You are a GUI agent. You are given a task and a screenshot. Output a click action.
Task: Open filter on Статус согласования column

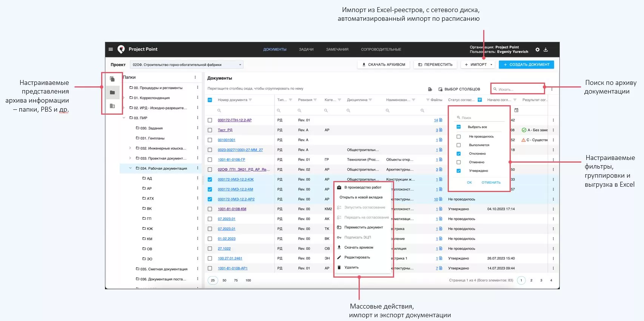(x=480, y=100)
